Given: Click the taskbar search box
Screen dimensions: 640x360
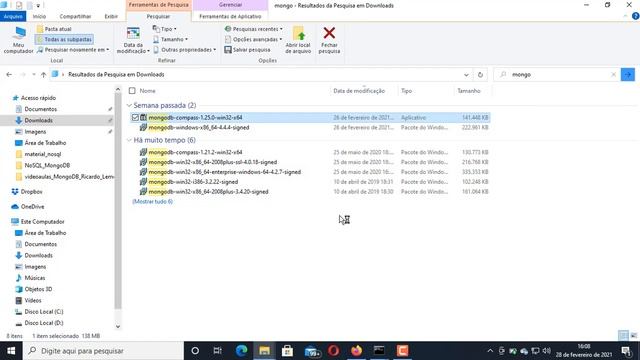Looking at the screenshot, I should pos(103,351).
